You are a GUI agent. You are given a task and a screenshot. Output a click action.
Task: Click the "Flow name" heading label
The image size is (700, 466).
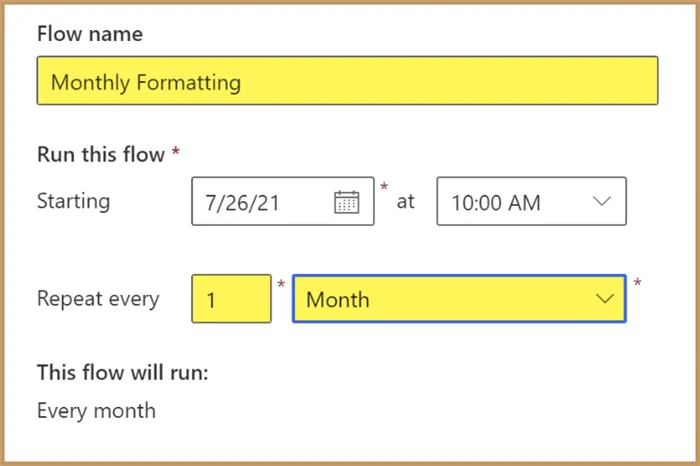(90, 34)
